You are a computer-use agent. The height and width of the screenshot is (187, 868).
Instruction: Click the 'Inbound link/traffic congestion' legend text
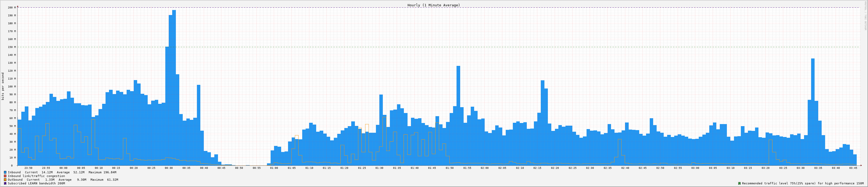(x=36, y=176)
